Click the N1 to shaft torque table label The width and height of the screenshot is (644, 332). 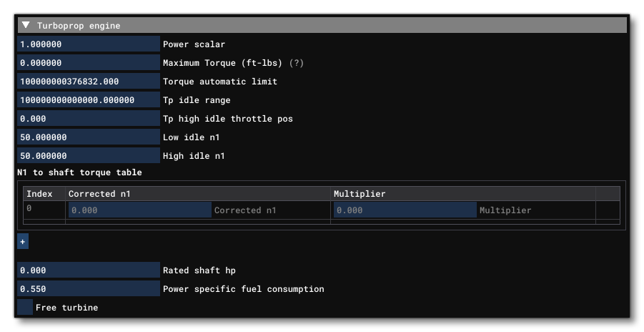pos(79,172)
